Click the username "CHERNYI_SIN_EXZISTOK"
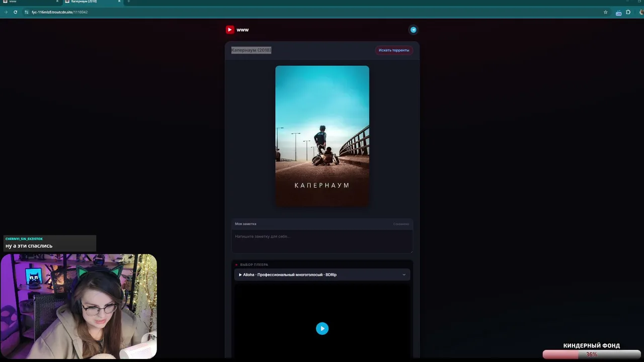The width and height of the screenshot is (644, 362). (x=24, y=239)
